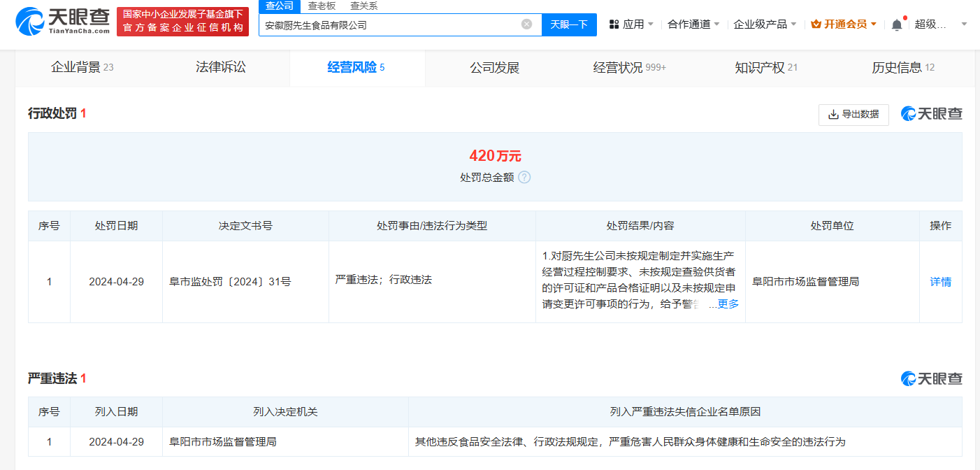The height and width of the screenshot is (470, 980).
Task: Click the grid icon beside 应用
Action: pos(614,23)
